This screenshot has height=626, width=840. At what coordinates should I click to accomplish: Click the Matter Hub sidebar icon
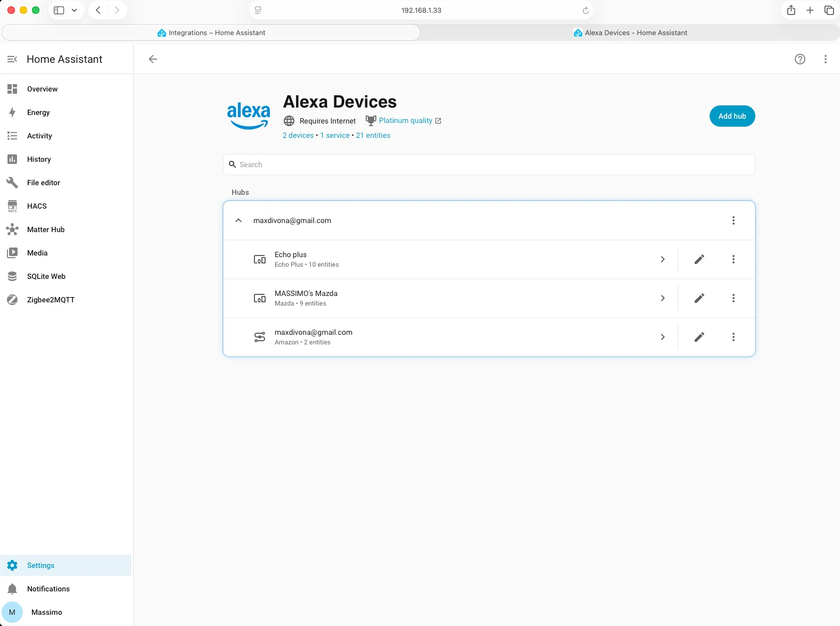[x=12, y=229]
